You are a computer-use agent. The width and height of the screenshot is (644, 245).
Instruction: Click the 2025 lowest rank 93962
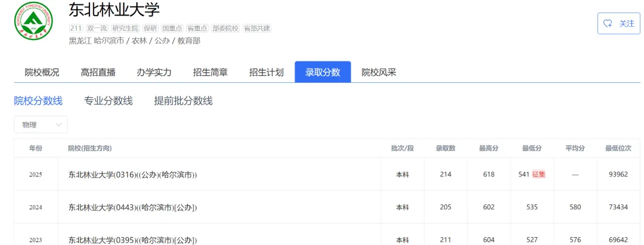click(618, 175)
